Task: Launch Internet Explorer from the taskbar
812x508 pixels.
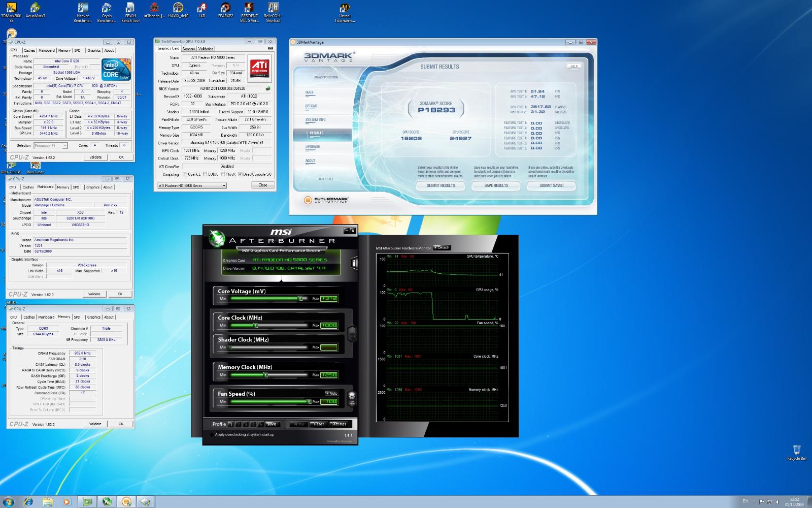Action: (28, 502)
